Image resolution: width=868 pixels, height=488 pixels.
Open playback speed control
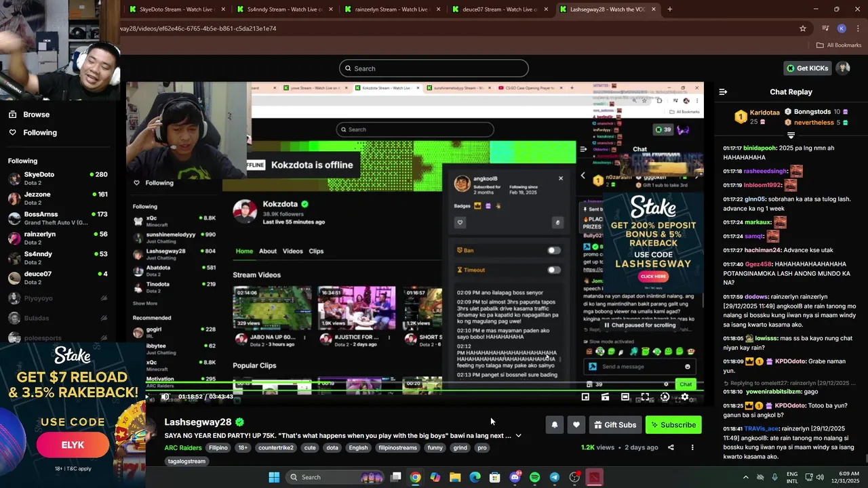[665, 397]
